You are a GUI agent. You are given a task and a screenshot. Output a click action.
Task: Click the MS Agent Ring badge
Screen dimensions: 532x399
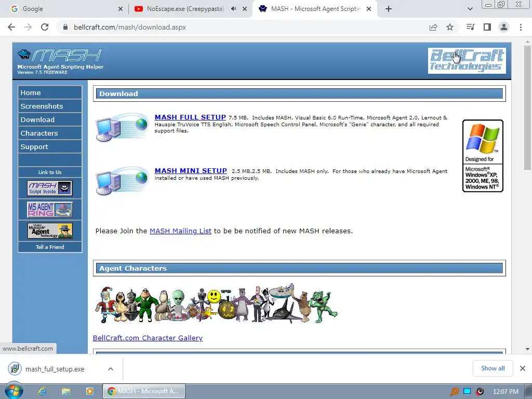point(50,209)
